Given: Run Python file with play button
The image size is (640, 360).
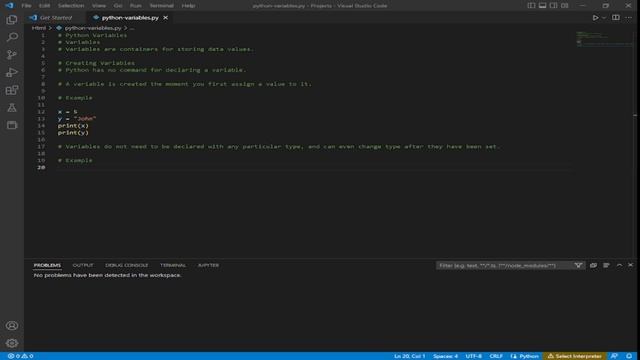Looking at the screenshot, I should (596, 18).
